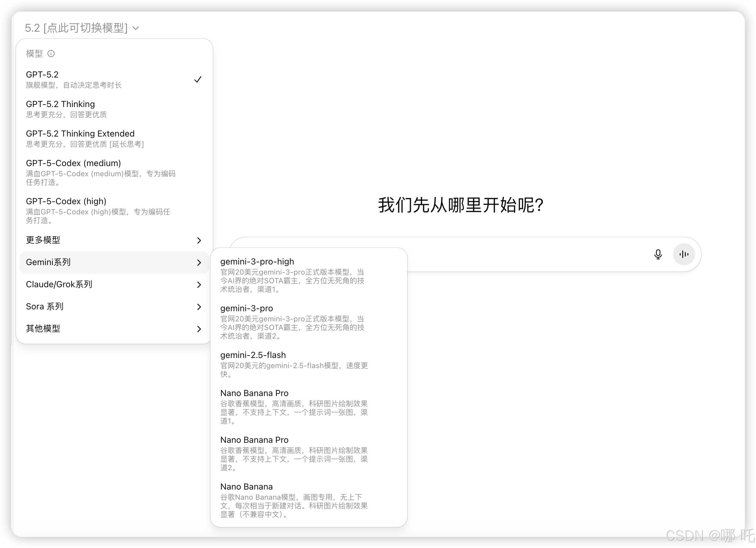Click the checkmark next to GPT-5.2
Viewport: 756px width, 548px height.
198,80
